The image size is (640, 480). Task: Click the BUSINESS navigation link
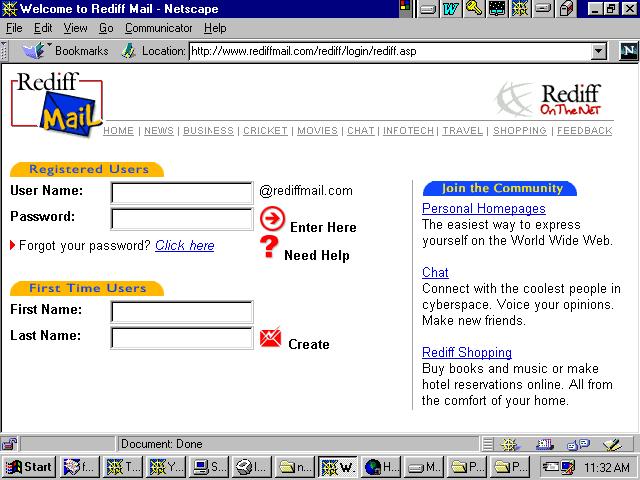click(x=208, y=131)
